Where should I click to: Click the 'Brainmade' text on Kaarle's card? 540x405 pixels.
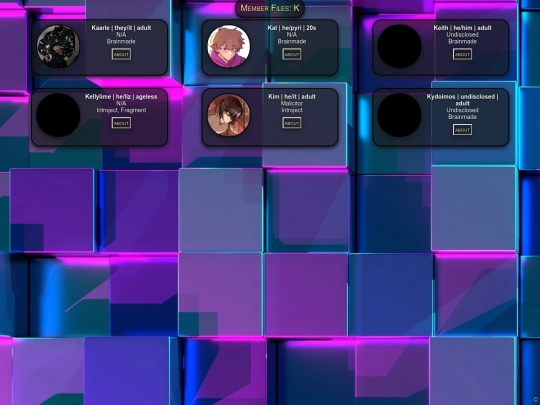coord(121,41)
